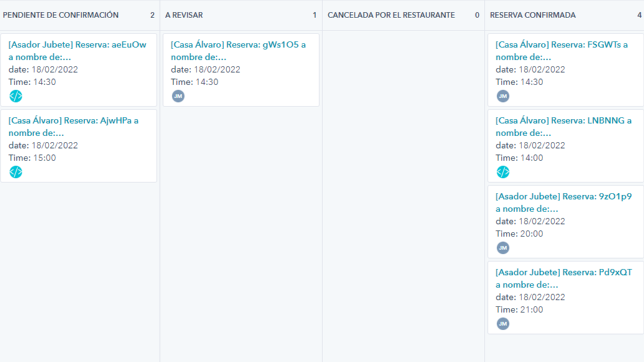644x362 pixels.
Task: Click the JM avatar on gWs1O5 card
Action: (x=178, y=96)
